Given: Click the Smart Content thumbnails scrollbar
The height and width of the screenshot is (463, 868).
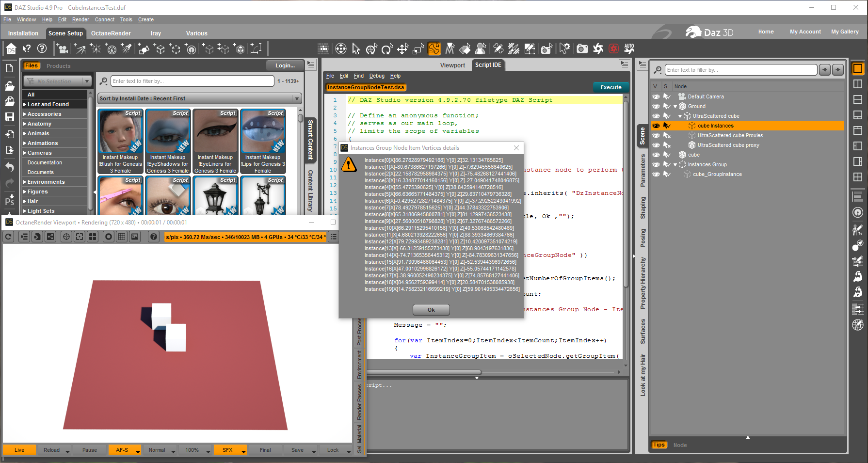Looking at the screenshot, I should (301, 119).
